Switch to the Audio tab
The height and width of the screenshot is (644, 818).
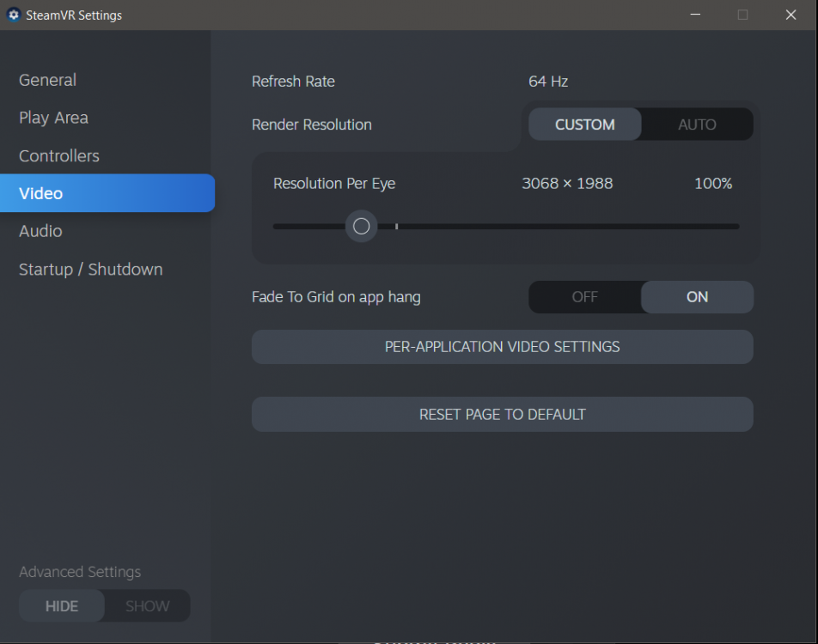tap(40, 231)
